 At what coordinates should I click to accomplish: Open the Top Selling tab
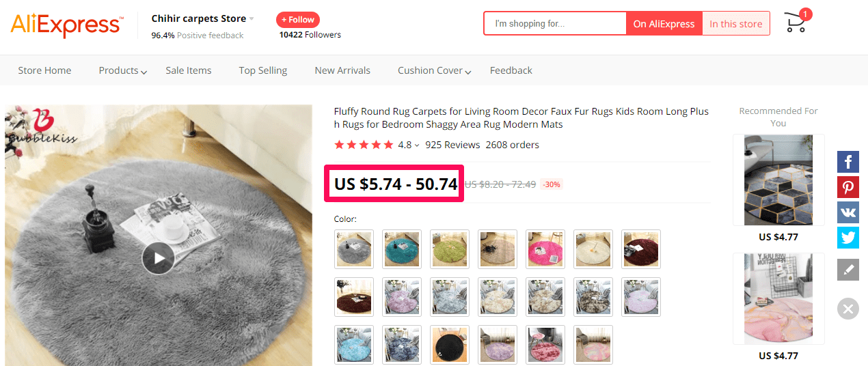pyautogui.click(x=262, y=70)
